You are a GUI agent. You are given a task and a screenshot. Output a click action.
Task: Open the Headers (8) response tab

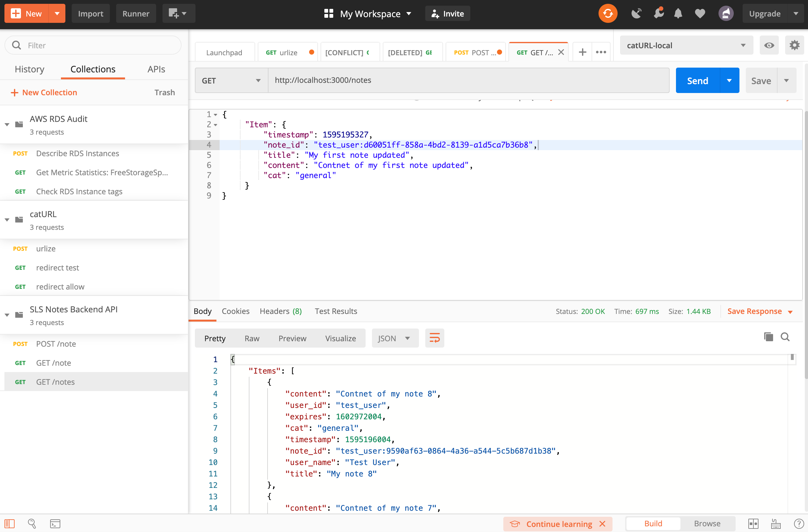tap(281, 311)
